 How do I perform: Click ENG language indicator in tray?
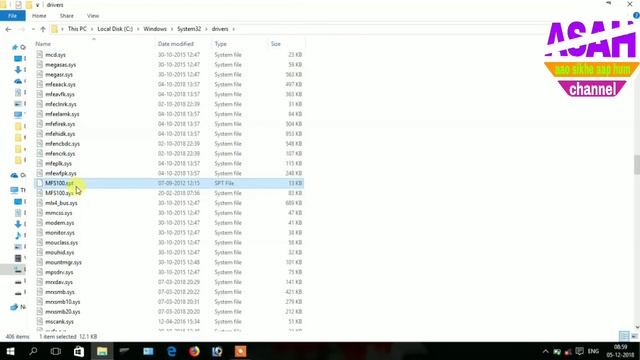coord(593,351)
